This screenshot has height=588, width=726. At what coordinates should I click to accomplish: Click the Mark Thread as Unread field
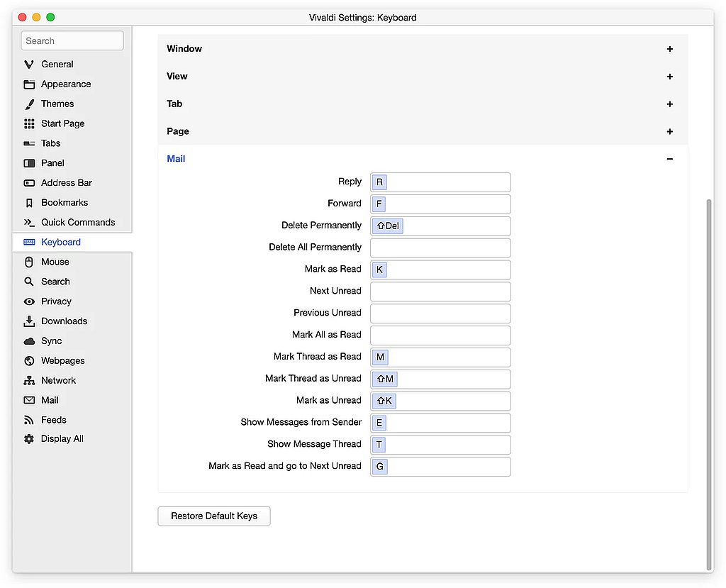point(440,379)
